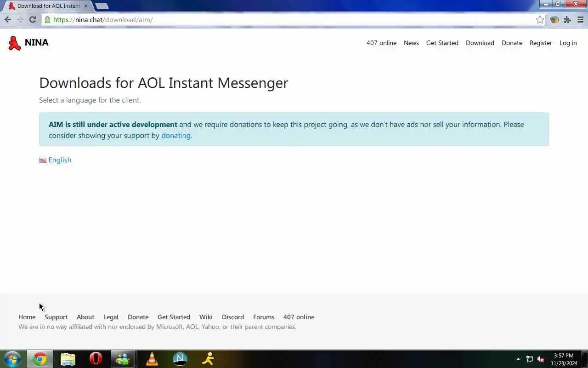Image resolution: width=588 pixels, height=368 pixels.
Task: Click the browser forward arrow
Action: tap(20, 19)
